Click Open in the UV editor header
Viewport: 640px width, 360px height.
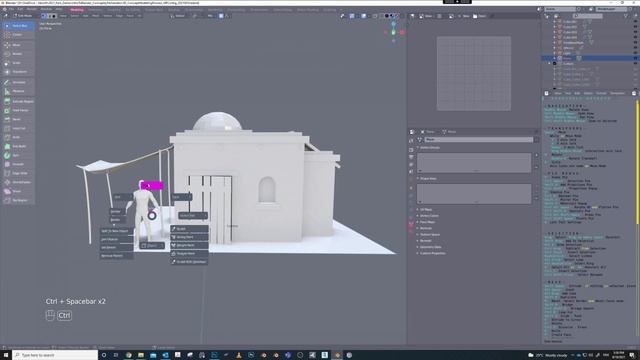tap(480, 16)
